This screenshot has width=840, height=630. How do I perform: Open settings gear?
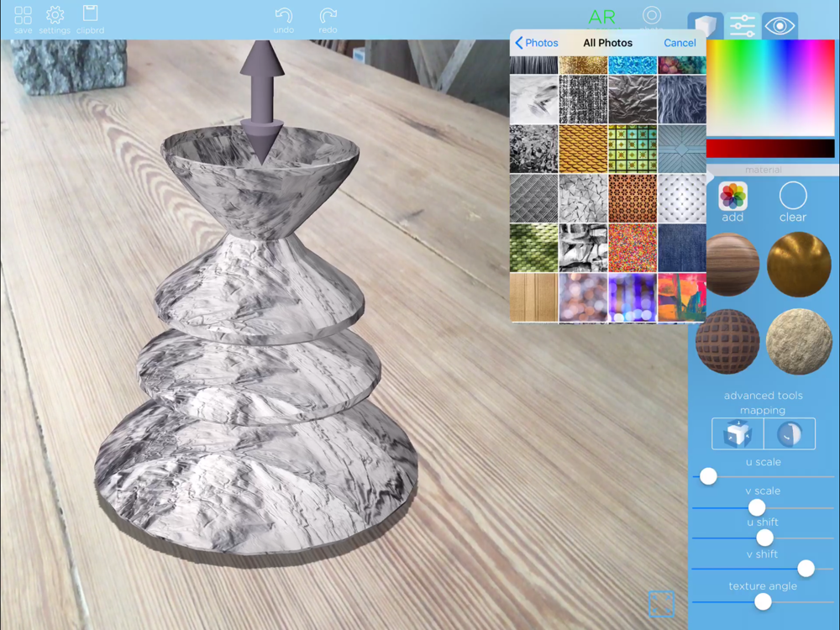[x=55, y=20]
